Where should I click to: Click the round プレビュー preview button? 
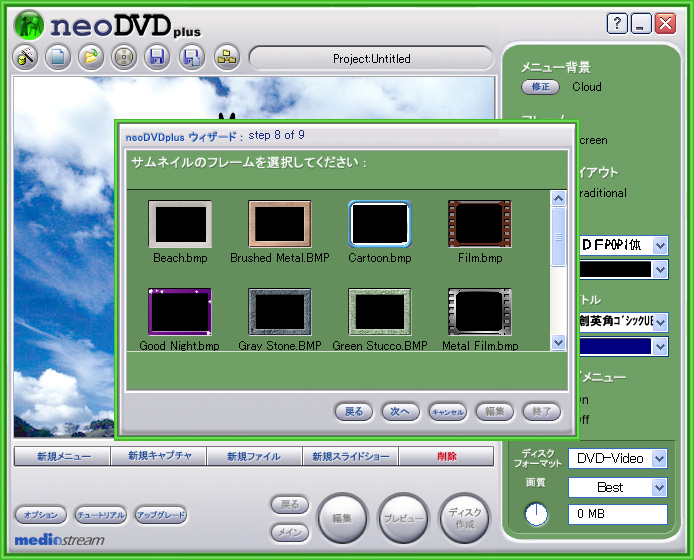tap(403, 518)
